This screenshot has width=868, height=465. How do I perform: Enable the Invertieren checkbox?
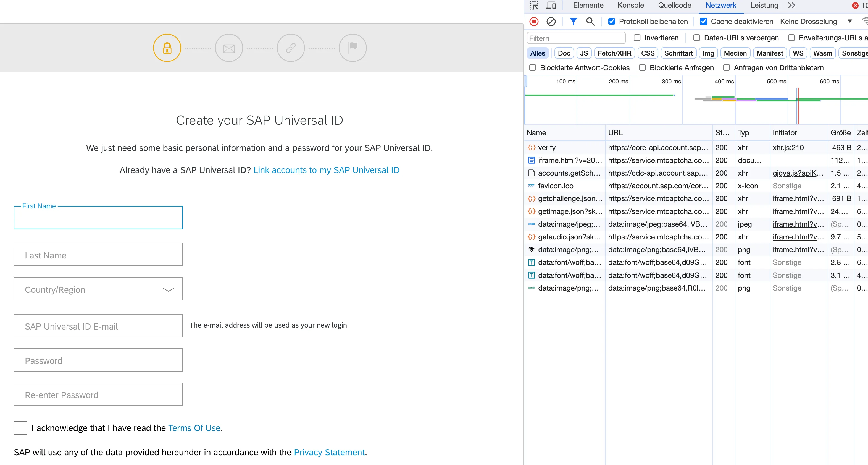637,38
